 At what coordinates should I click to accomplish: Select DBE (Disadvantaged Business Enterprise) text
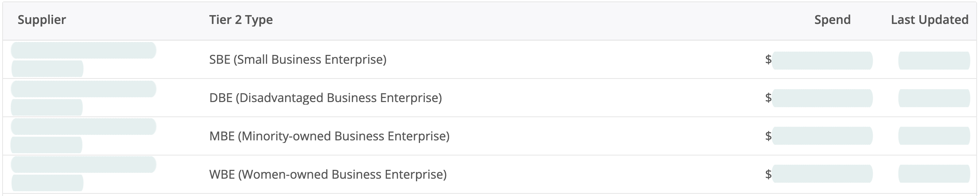325,98
